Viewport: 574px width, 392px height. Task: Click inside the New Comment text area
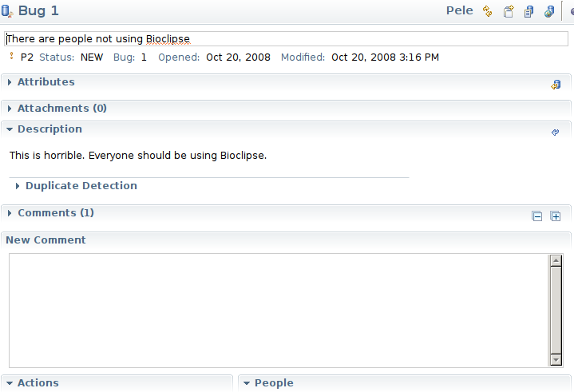pos(279,311)
